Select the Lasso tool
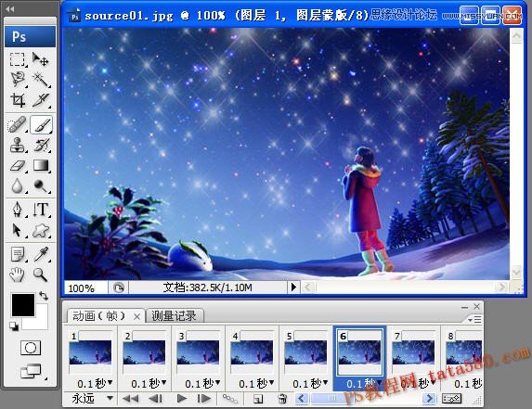 click(x=18, y=79)
